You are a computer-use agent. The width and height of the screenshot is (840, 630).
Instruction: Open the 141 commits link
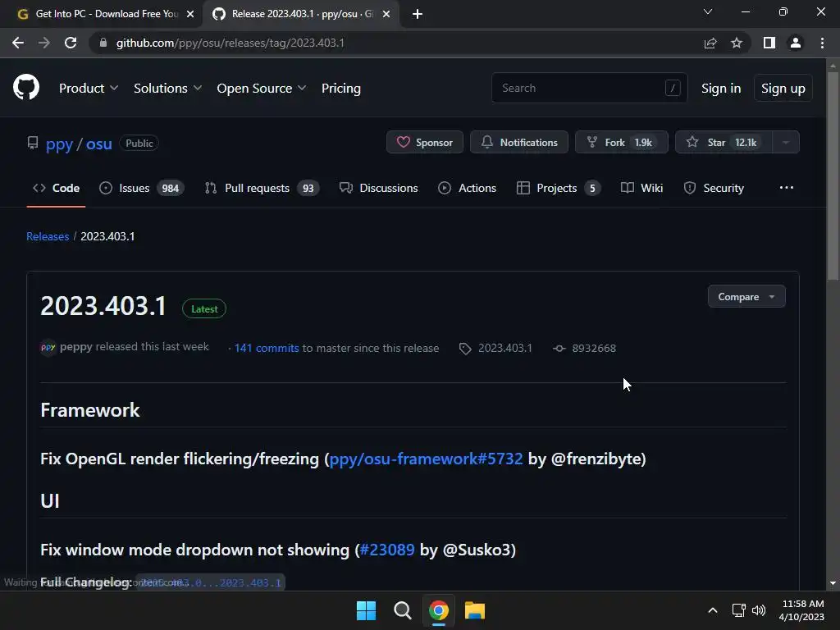point(267,348)
